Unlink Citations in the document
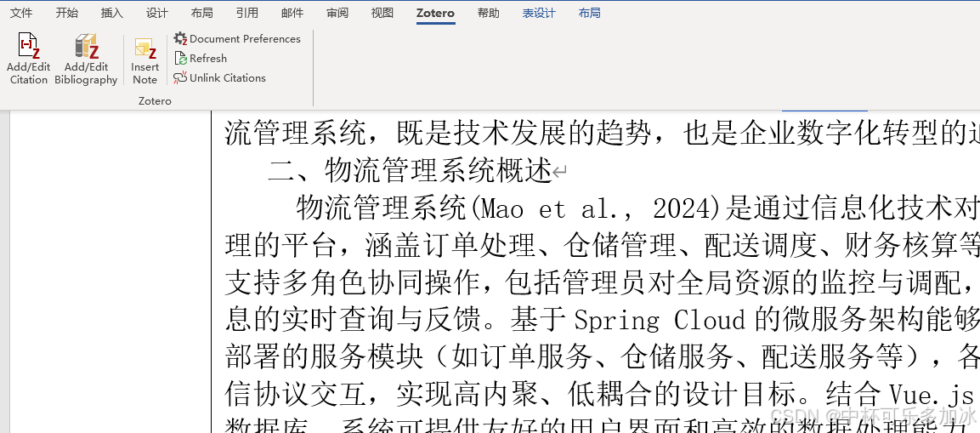Image resolution: width=980 pixels, height=433 pixels. tap(220, 78)
